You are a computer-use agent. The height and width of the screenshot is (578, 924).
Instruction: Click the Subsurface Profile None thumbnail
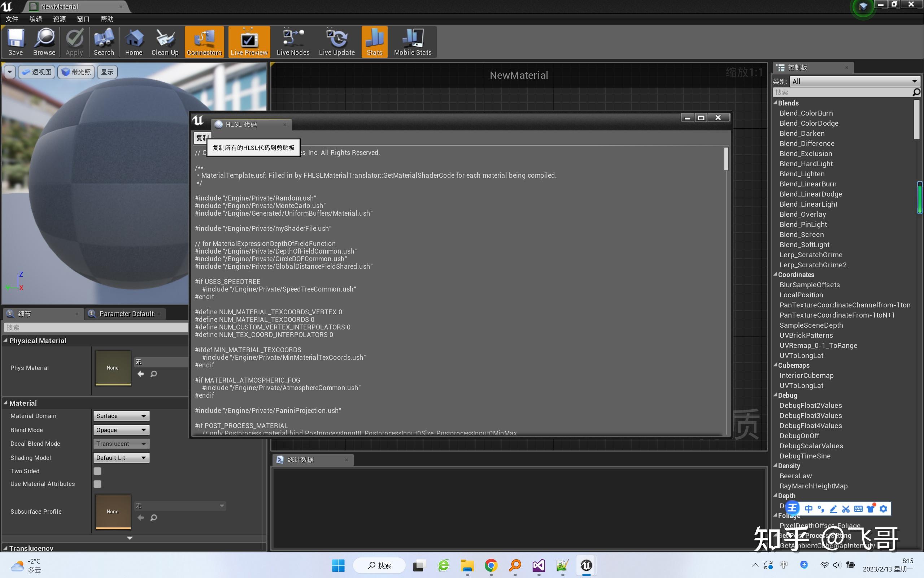coord(113,512)
